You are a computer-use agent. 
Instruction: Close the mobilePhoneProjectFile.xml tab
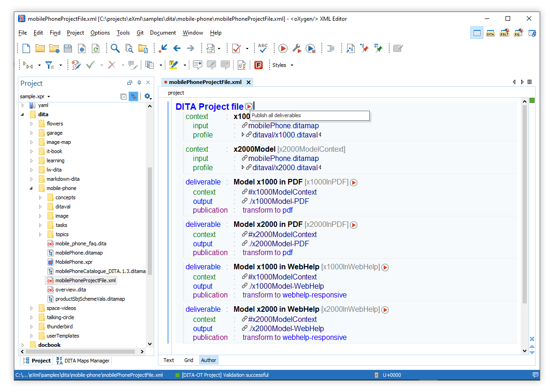coord(248,83)
